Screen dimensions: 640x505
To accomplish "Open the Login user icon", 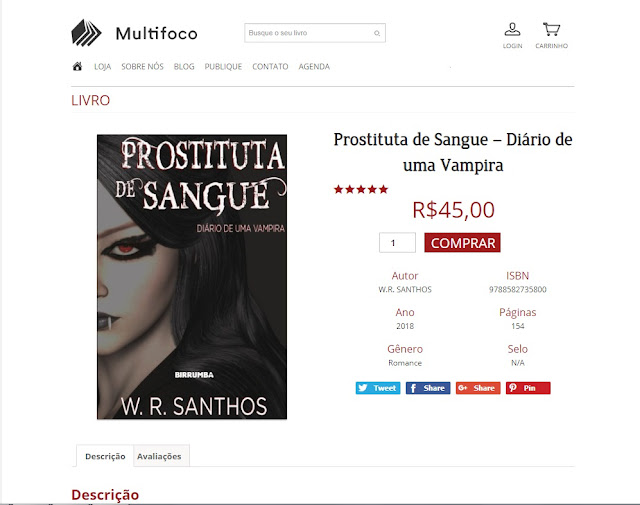I will (512, 30).
